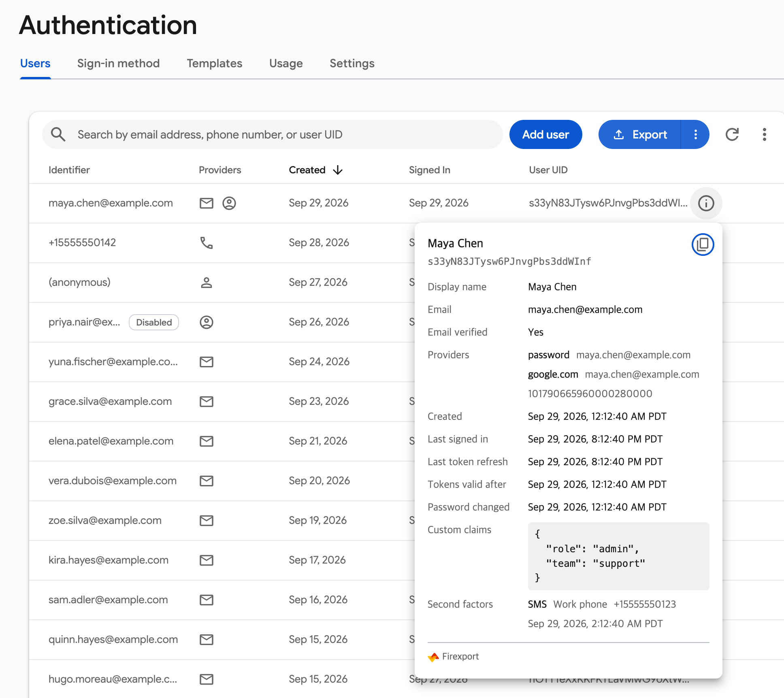
Task: Click the Firexport link in the popup
Action: 454,657
